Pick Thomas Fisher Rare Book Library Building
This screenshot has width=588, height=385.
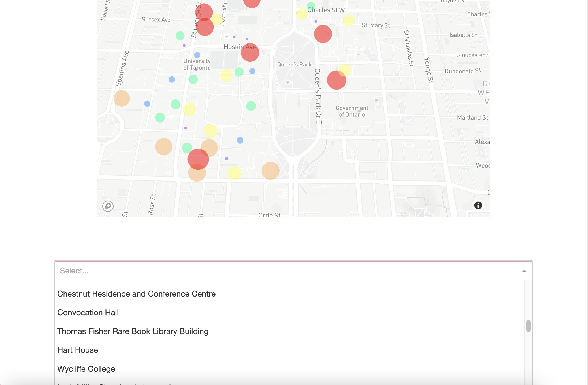(x=133, y=331)
